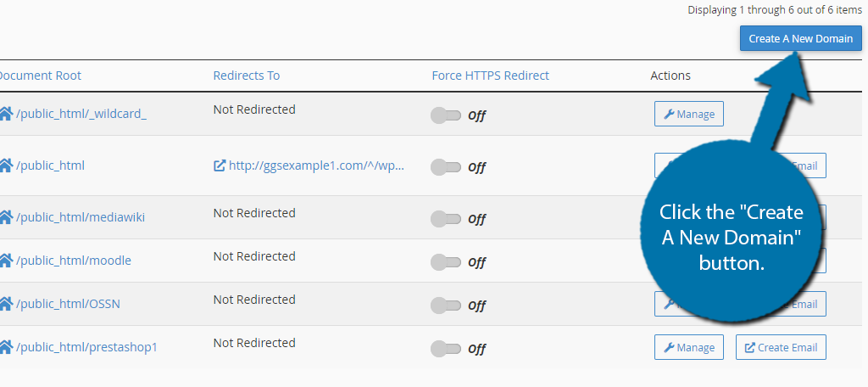
Task: Toggle Force HTTPS for prestashop1 row
Action: click(446, 349)
